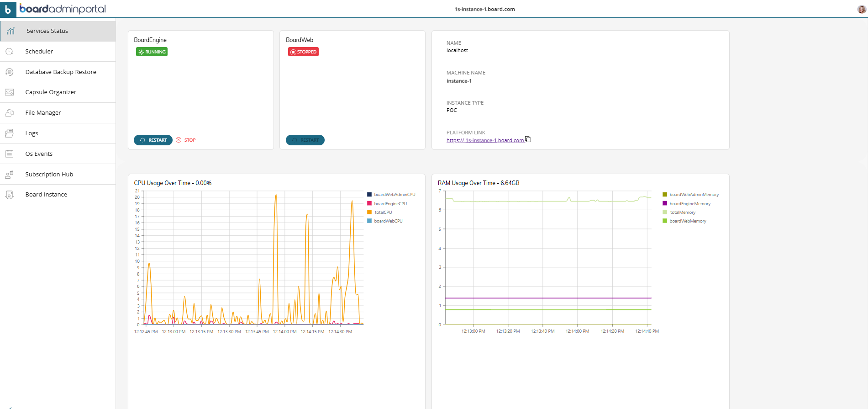Toggle boardWebAdminCPU legend series

(391, 195)
